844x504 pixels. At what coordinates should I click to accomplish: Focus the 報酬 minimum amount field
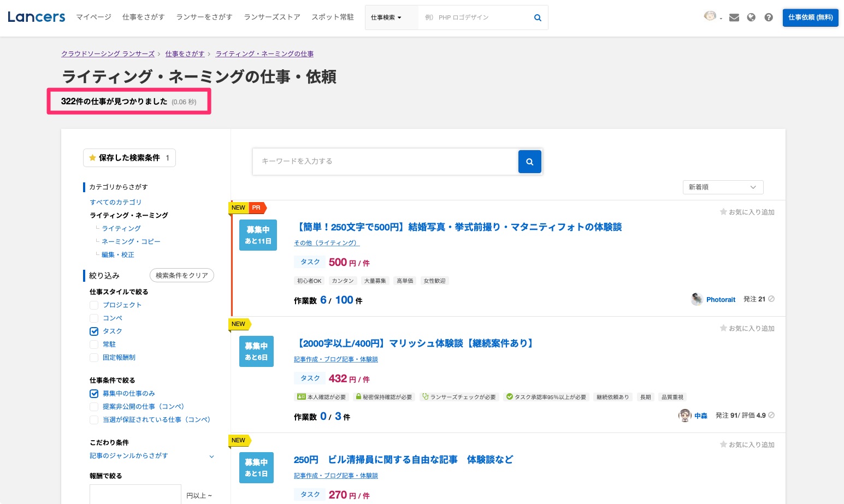135,494
